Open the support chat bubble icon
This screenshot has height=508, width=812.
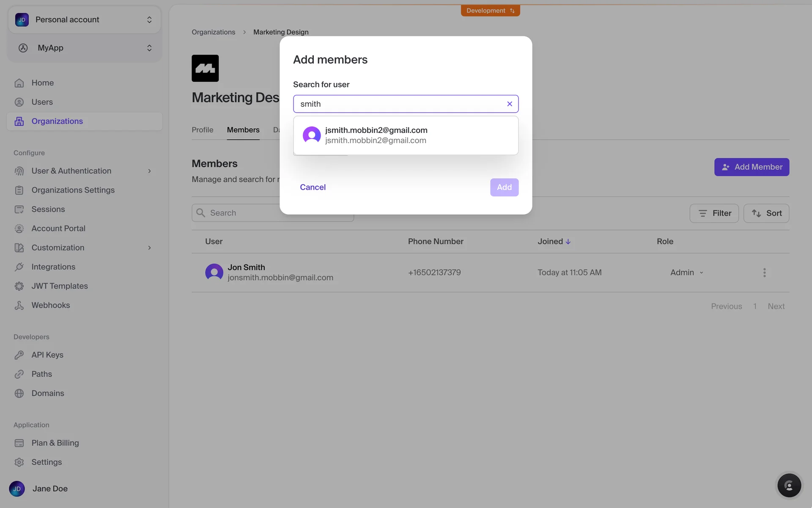(x=789, y=485)
